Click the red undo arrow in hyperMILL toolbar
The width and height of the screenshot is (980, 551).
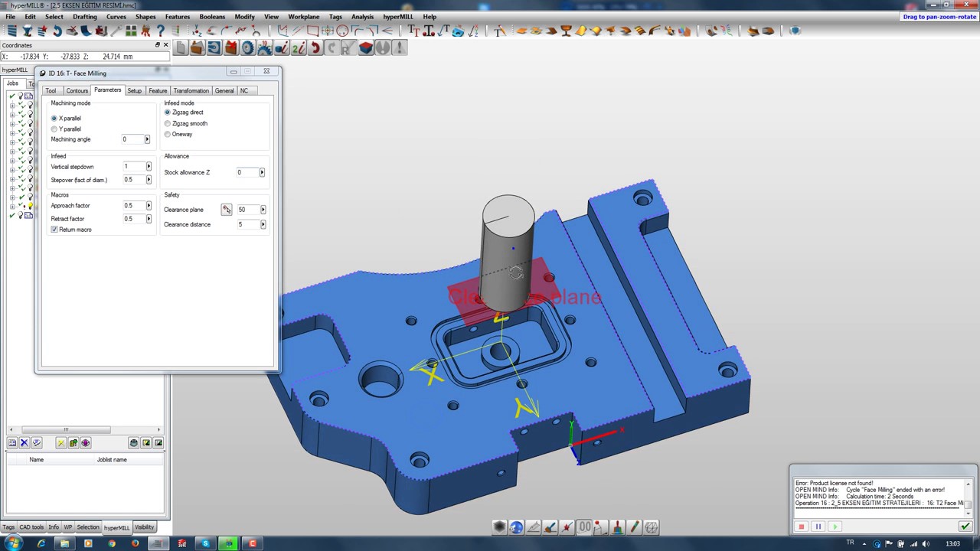point(315,48)
